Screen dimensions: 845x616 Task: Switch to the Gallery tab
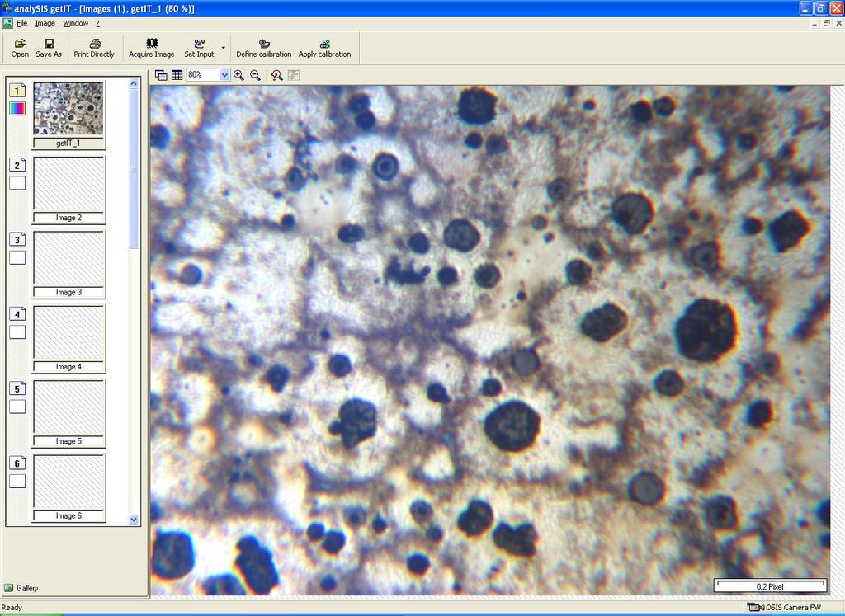click(21, 588)
